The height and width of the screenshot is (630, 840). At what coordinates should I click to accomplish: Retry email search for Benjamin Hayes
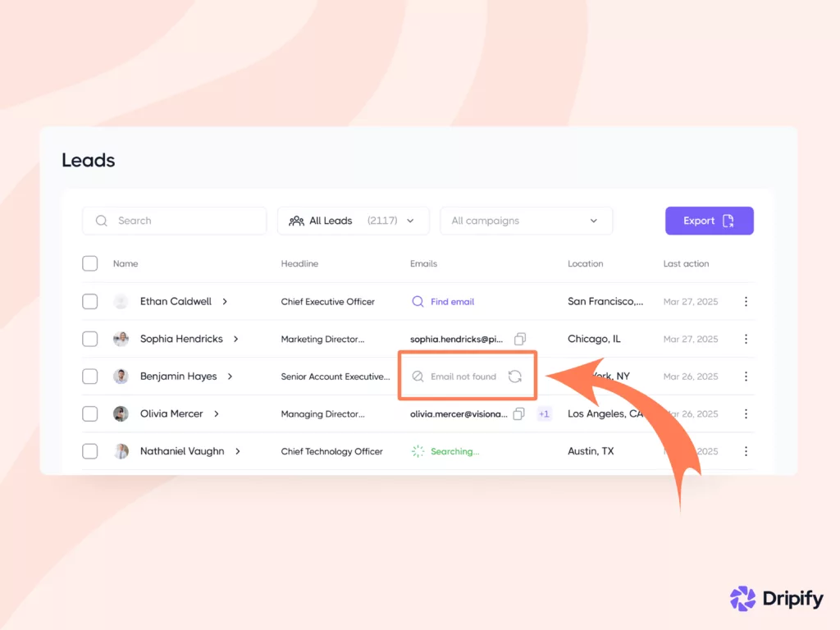(x=515, y=376)
